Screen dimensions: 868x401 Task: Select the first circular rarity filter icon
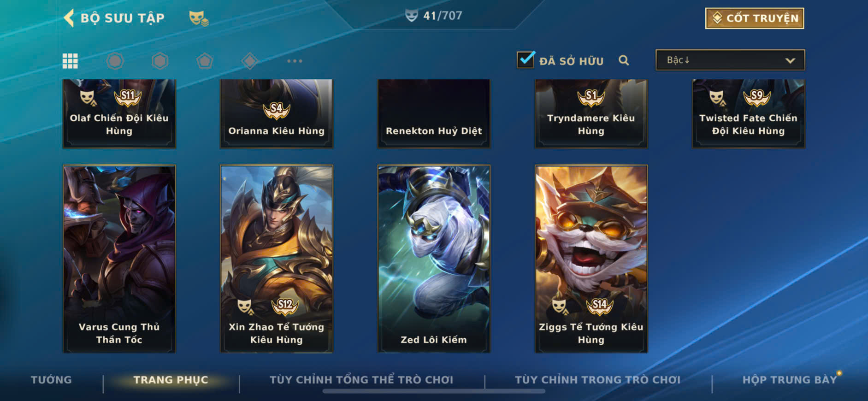coord(115,61)
